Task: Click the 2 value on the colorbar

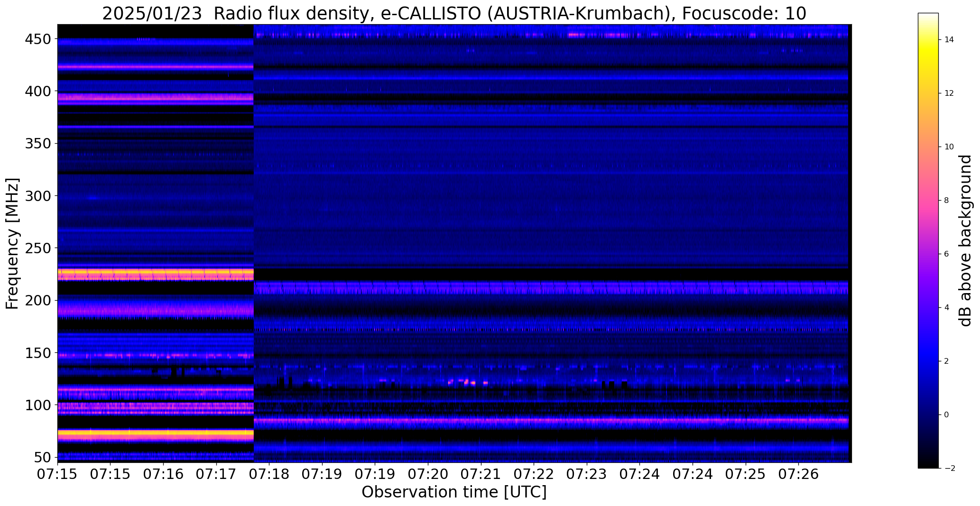Action: coord(947,361)
